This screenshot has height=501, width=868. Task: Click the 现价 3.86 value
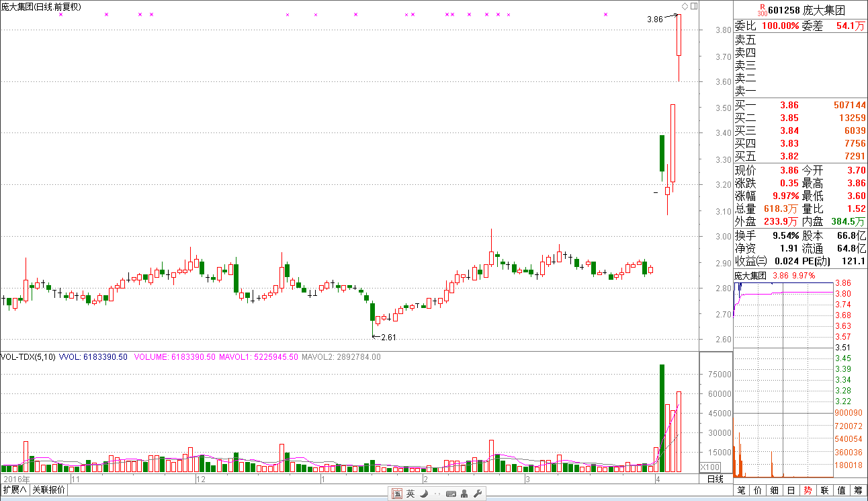tap(789, 171)
